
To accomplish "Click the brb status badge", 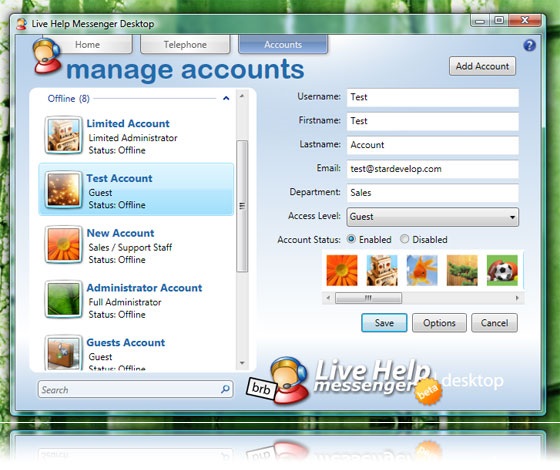I will 261,388.
